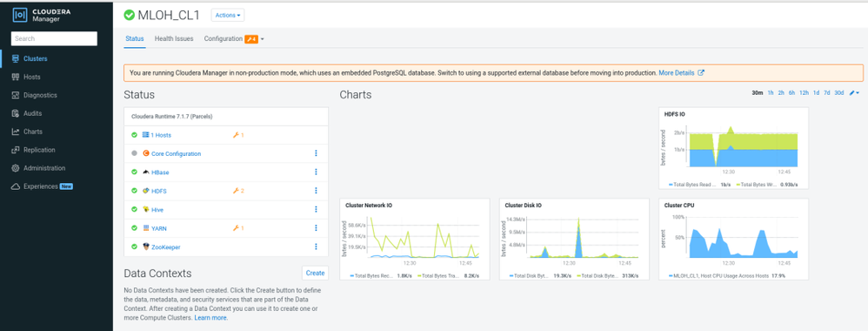
Task: Click the wrench warning icon beside 1 Hosts
Action: coord(236,135)
